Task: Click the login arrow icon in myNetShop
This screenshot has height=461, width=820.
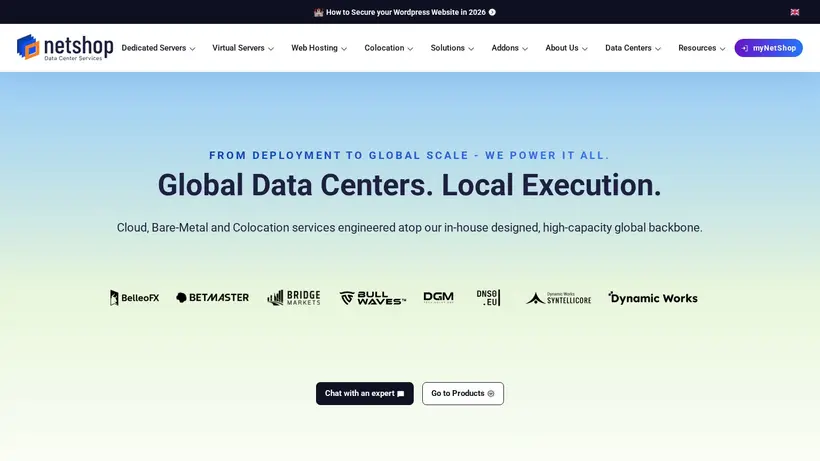Action: coord(745,48)
